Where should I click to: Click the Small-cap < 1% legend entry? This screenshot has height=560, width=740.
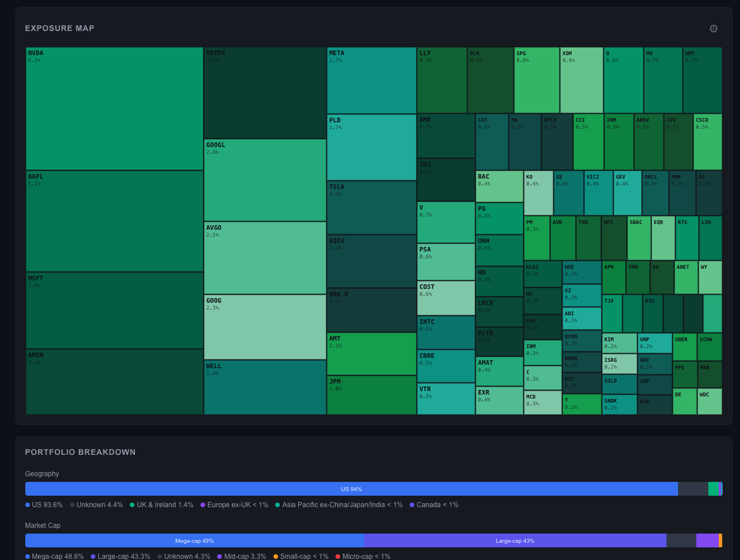[301, 557]
